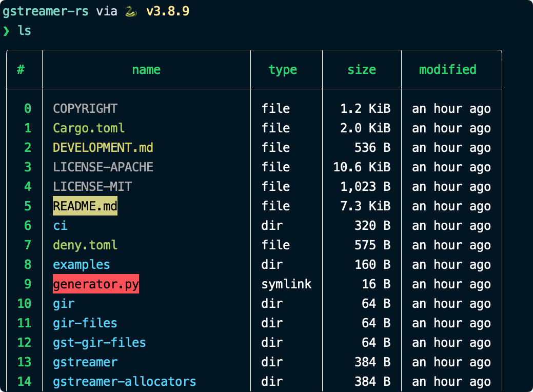Select the DEVELOPMENT.md file entry
This screenshot has width=533, height=392.
103,147
